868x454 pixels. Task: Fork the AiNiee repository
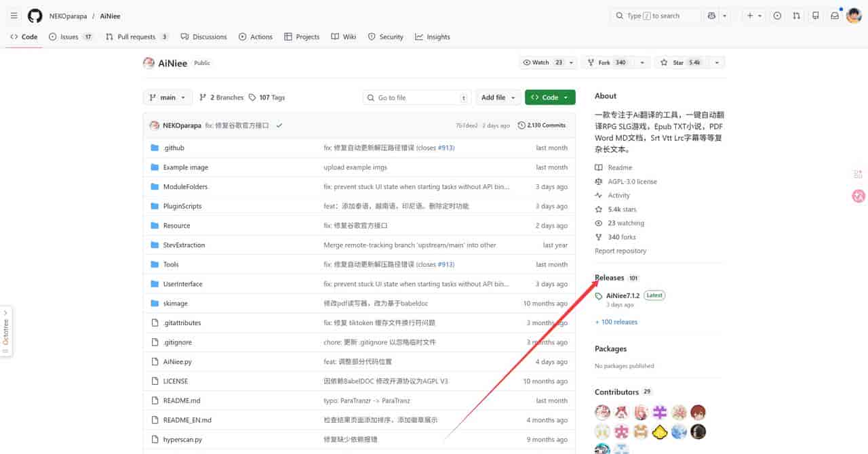coord(607,62)
